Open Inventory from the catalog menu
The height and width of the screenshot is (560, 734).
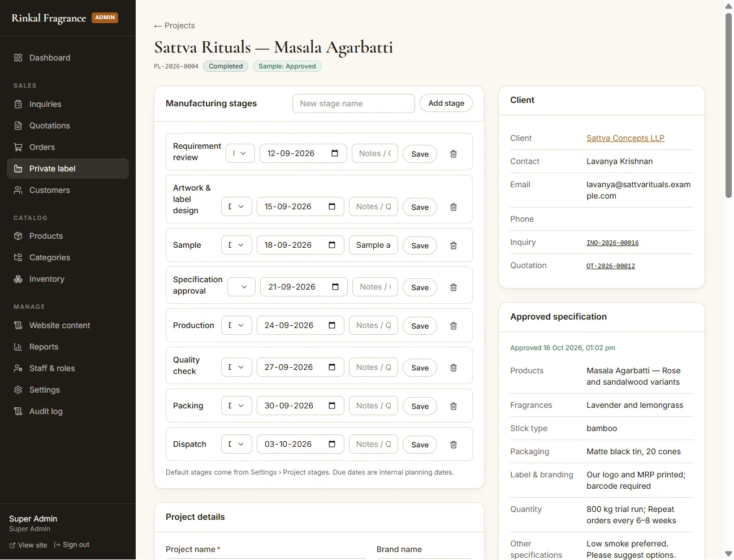(x=68, y=279)
